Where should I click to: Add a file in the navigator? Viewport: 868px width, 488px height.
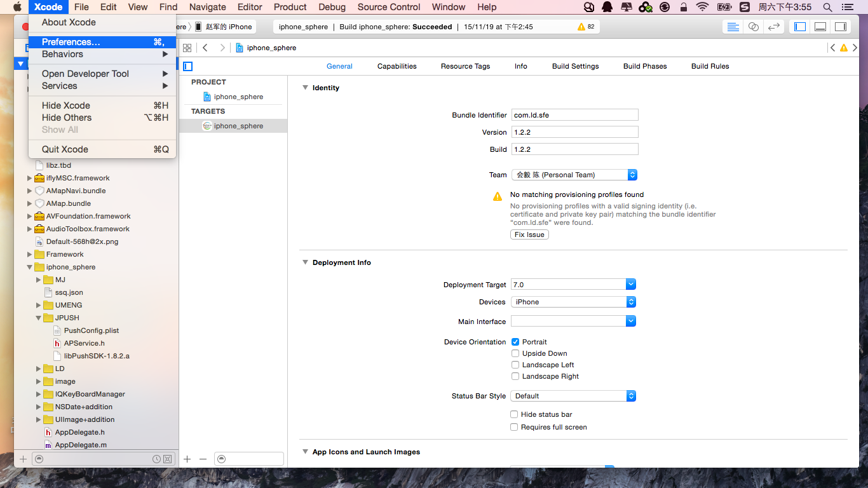pyautogui.click(x=23, y=459)
